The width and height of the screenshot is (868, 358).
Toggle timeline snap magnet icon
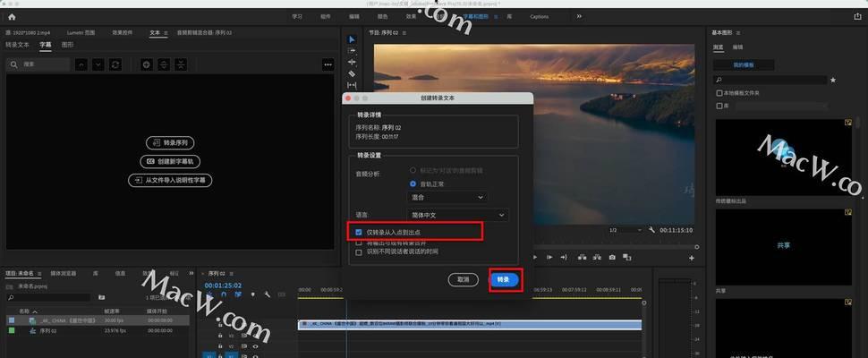[224, 294]
